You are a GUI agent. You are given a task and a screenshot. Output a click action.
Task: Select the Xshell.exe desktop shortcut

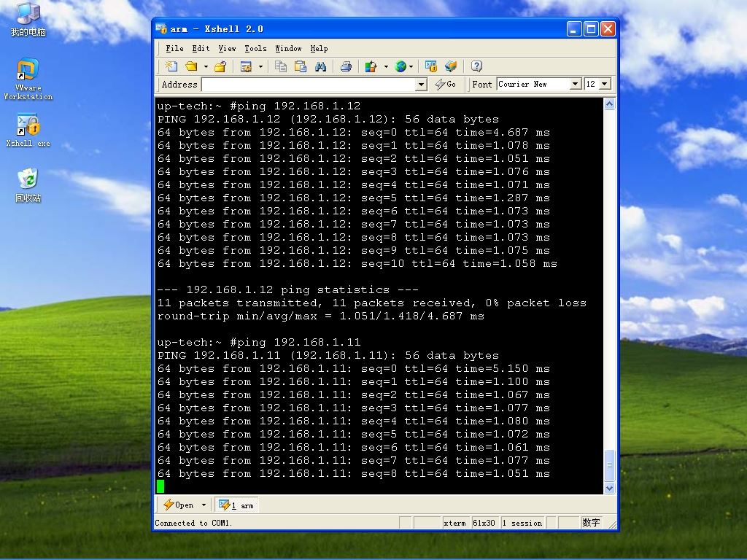coord(28,131)
